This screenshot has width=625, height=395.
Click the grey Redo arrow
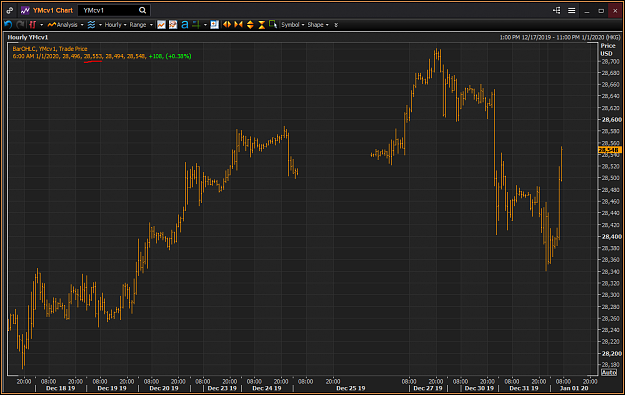tap(20, 25)
